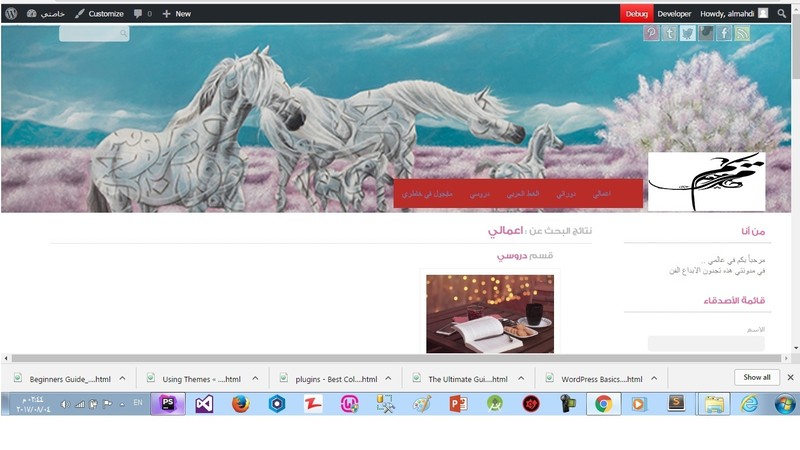Open the Howdy, almahdi account menu
The image size is (800, 450).
point(734,14)
